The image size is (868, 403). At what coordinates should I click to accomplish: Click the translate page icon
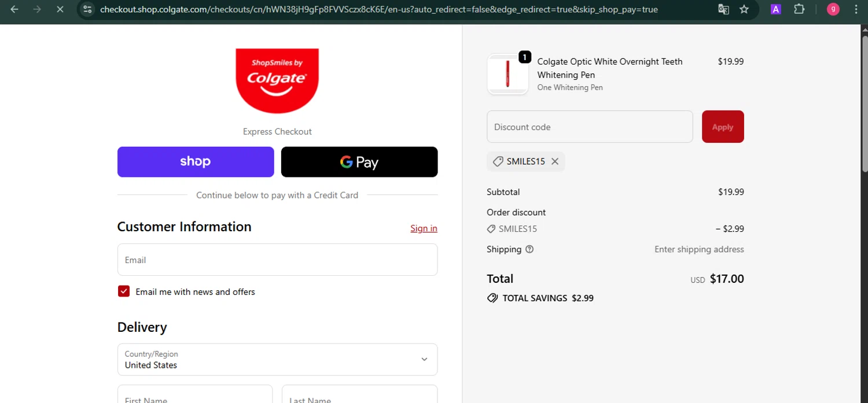pyautogui.click(x=723, y=9)
